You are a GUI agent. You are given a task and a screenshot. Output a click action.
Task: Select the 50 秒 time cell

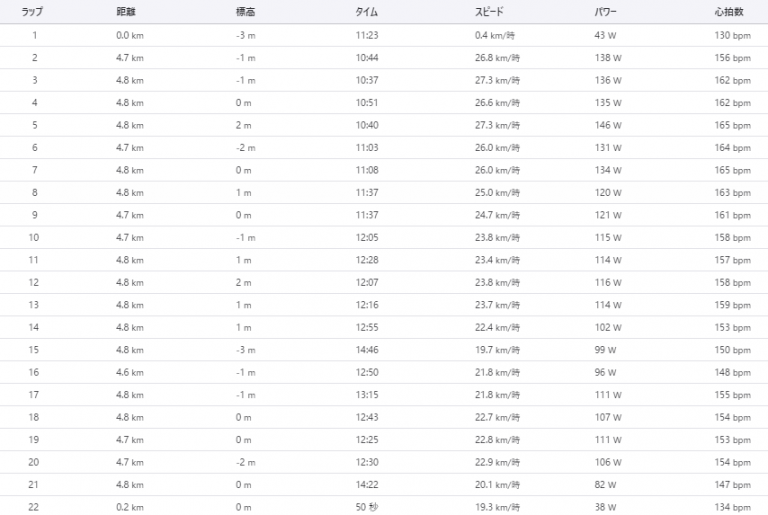pos(367,506)
